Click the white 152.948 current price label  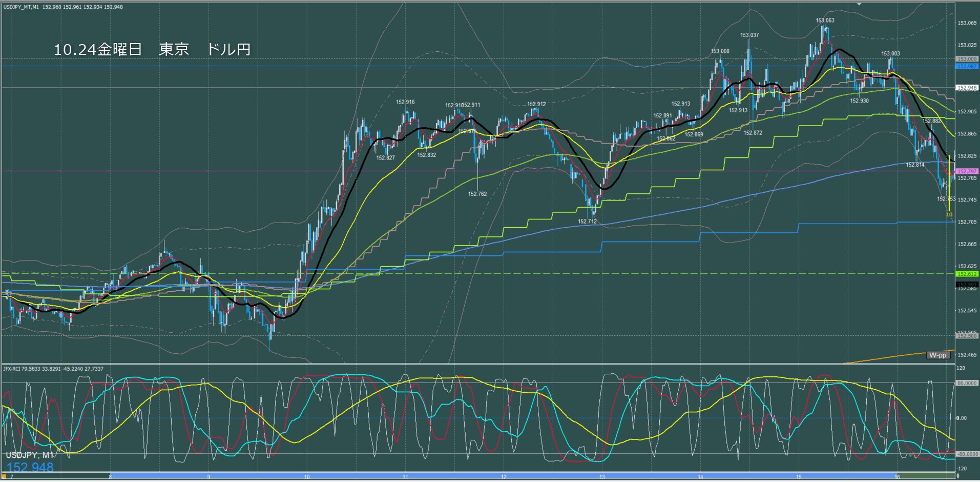click(967, 88)
